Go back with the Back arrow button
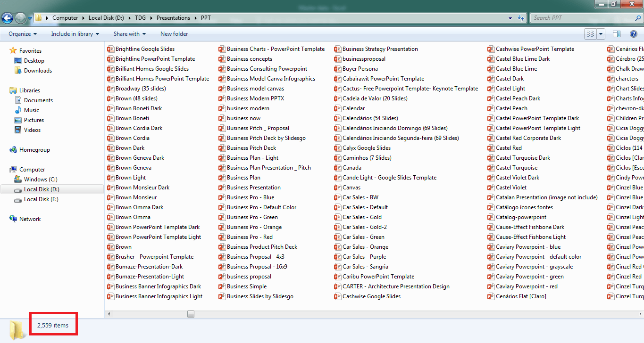 coord(8,18)
